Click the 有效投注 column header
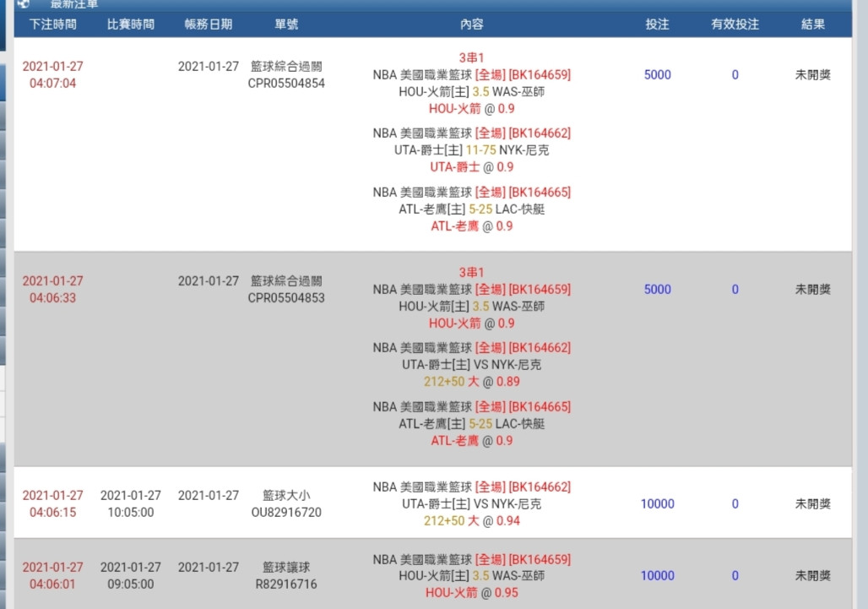The width and height of the screenshot is (868, 609). (735, 24)
